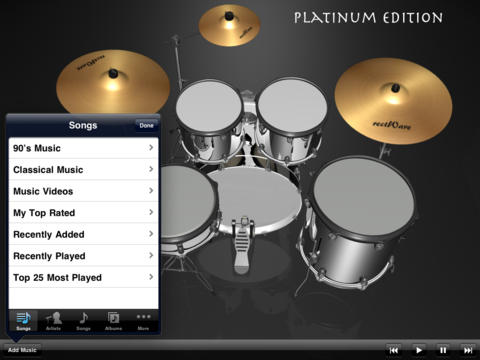Click the Add Music button
480x360 pixels.
pos(22,350)
